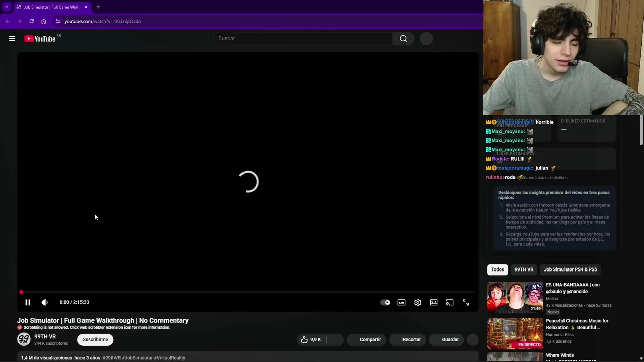Click the YouTube search input field
The height and width of the screenshot is (362, 644).
tap(303, 39)
